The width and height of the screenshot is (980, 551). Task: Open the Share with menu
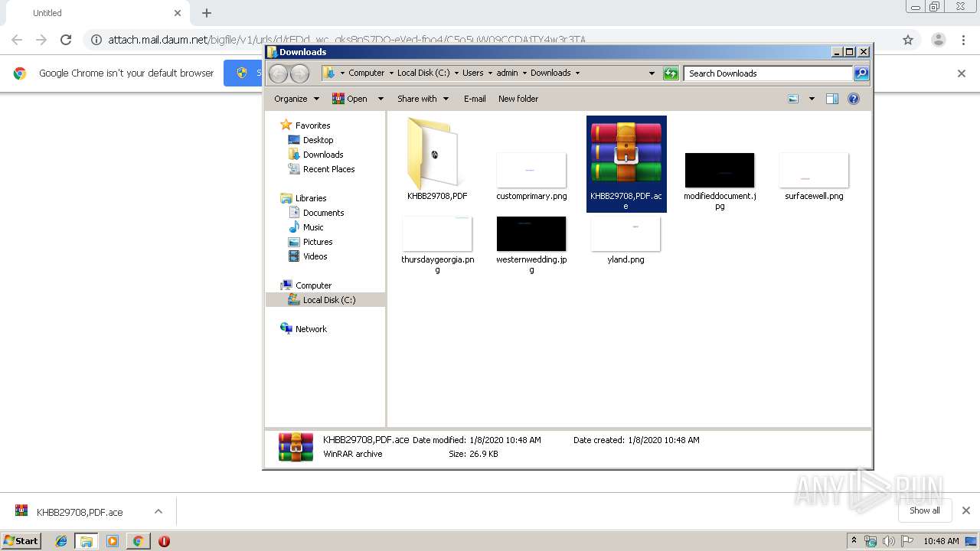tap(423, 99)
